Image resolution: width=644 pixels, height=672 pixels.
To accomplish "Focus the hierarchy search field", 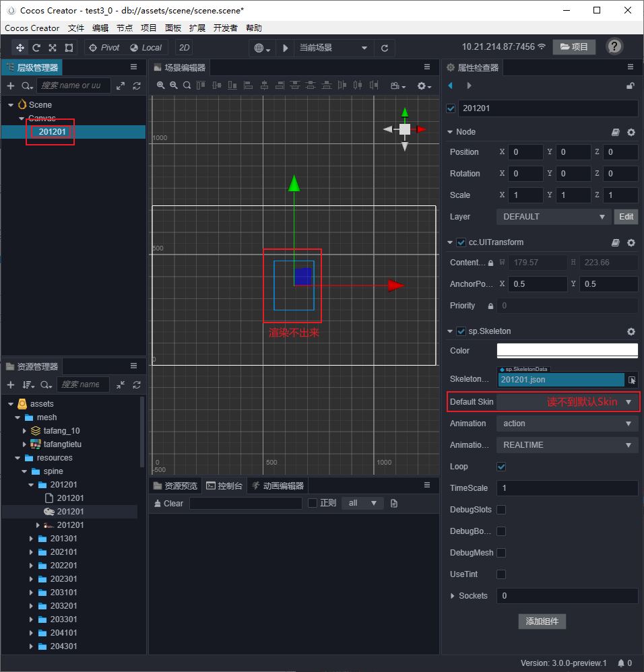I will [73, 86].
